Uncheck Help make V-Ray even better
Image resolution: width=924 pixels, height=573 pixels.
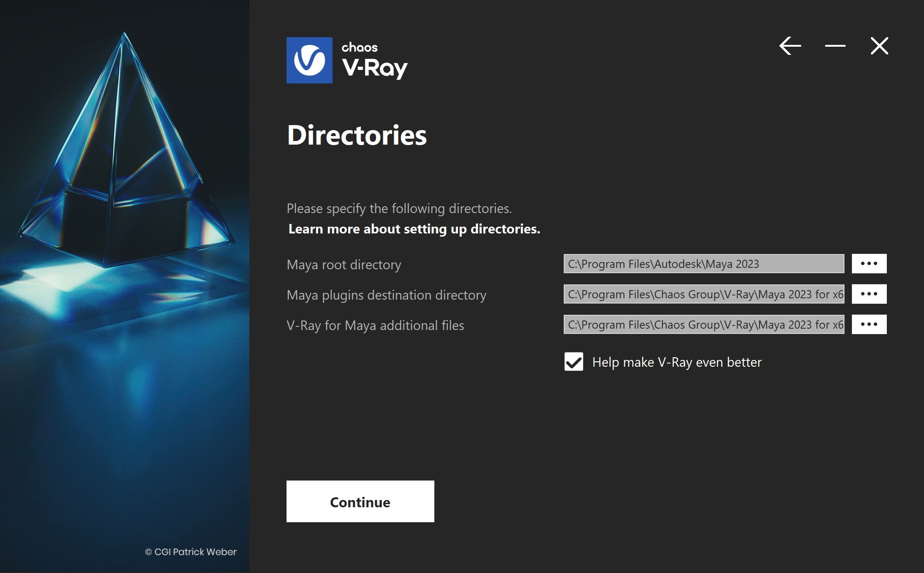[574, 362]
